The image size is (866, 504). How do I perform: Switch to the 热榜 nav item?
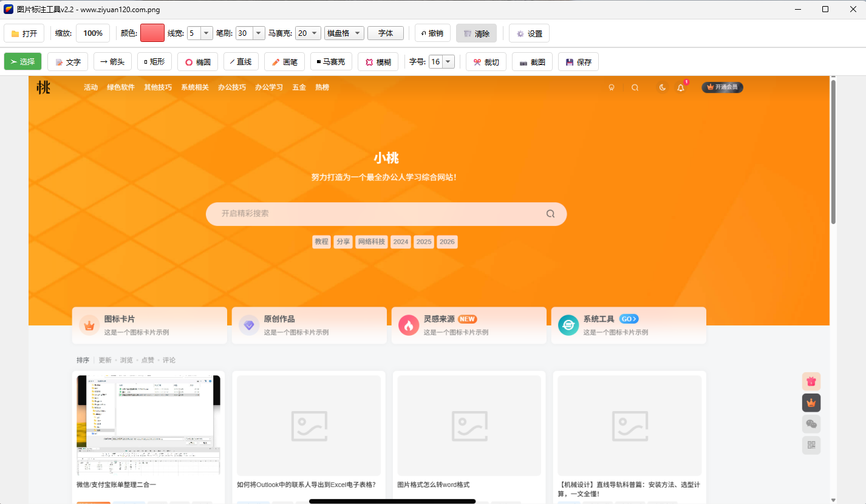pos(321,87)
